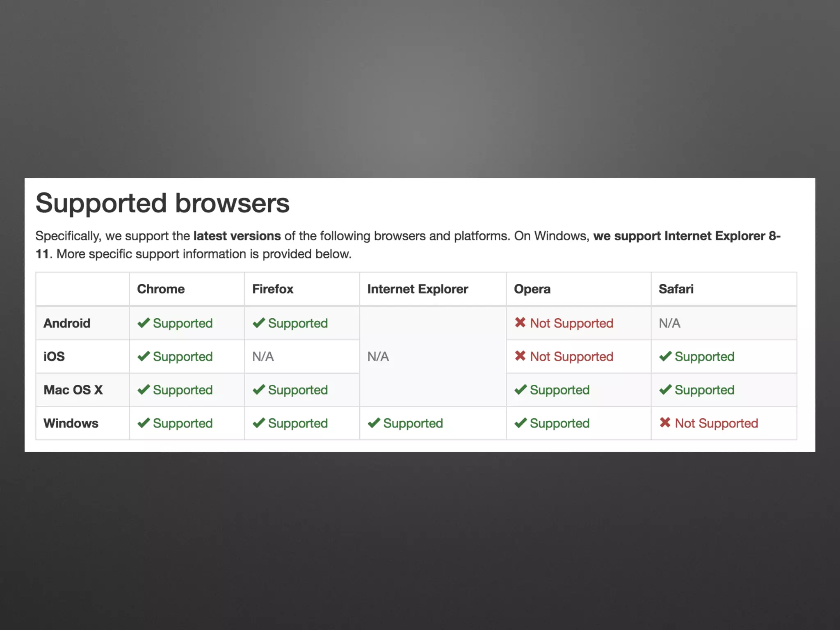Click the Supported browsers heading
Image resolution: width=840 pixels, height=630 pixels.
point(162,203)
